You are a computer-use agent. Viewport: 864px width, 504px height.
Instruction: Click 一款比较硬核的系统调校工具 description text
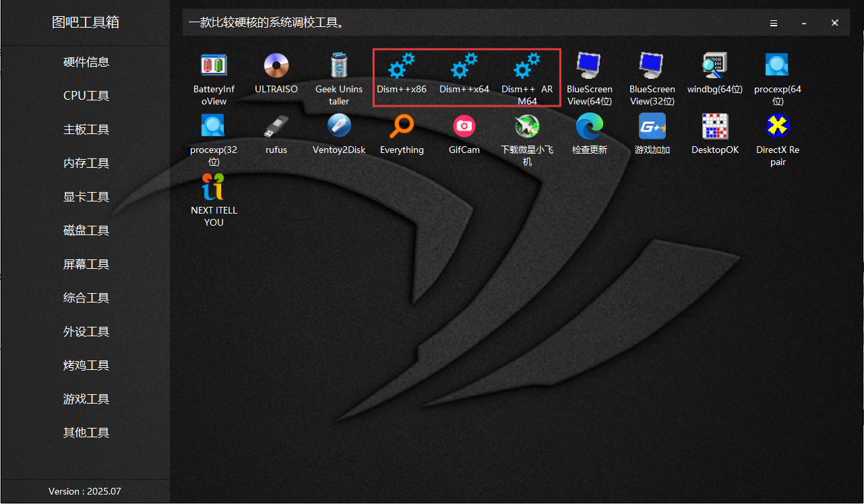[267, 23]
